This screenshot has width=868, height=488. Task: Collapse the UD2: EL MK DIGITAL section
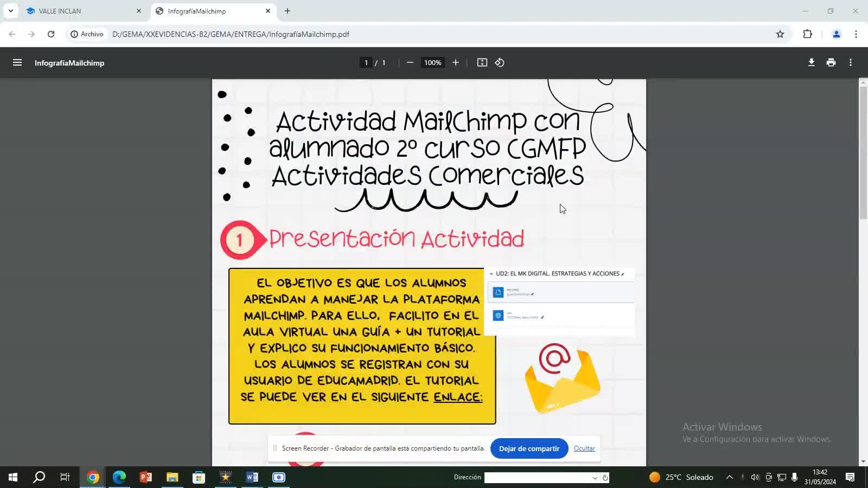(492, 274)
